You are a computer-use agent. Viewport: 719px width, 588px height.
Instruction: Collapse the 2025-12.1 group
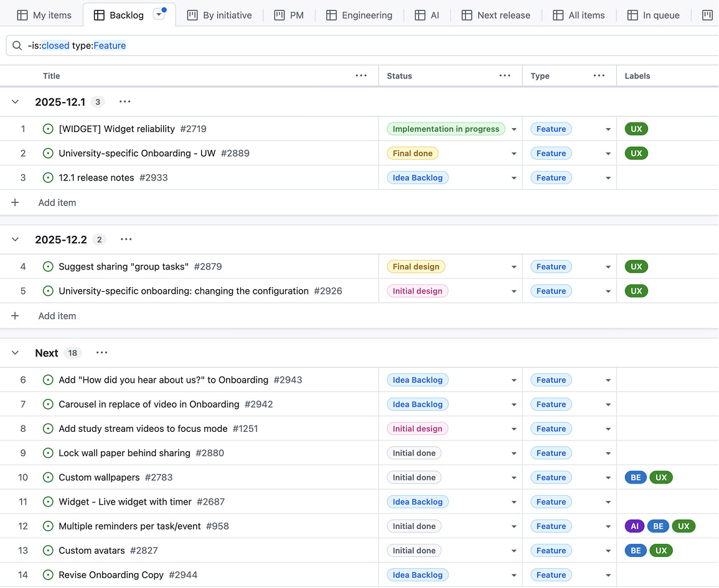pos(16,102)
